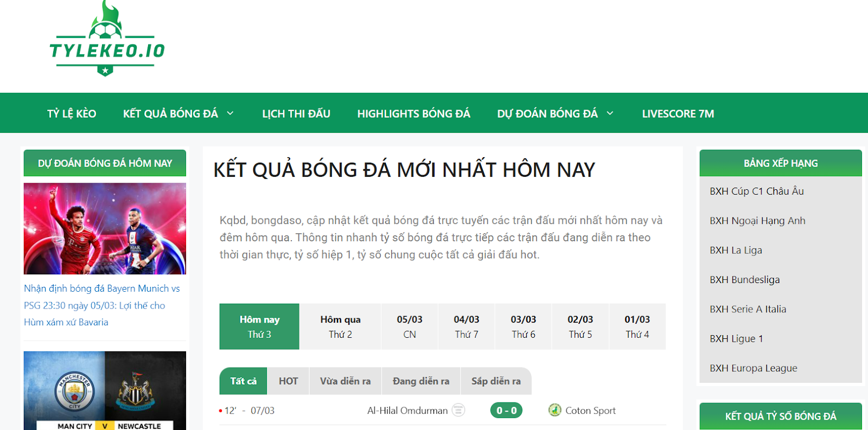The image size is (868, 430).
Task: Open BXH Europa League standings
Action: click(754, 368)
